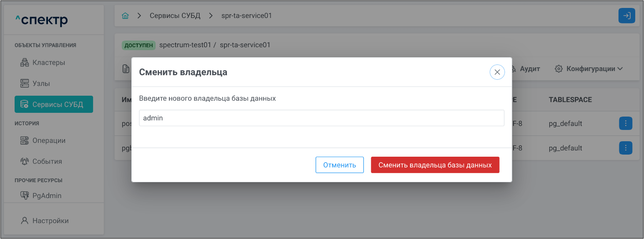Click the Спектр logo

[x=41, y=20]
